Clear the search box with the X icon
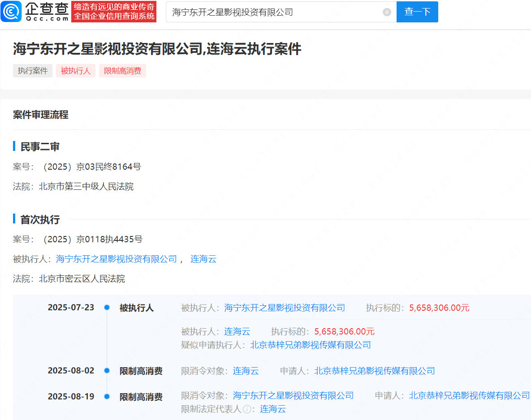531x420 pixels. point(387,12)
